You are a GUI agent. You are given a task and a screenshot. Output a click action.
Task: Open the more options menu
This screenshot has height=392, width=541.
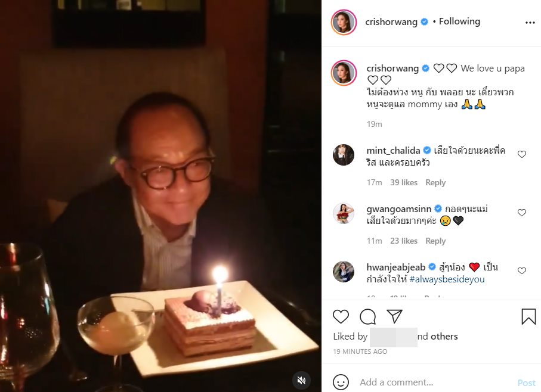(530, 22)
